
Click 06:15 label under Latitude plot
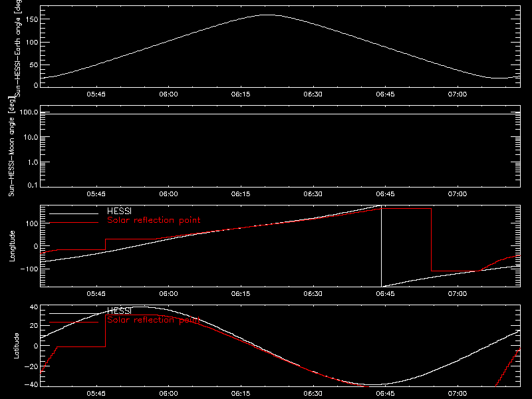[x=241, y=394]
